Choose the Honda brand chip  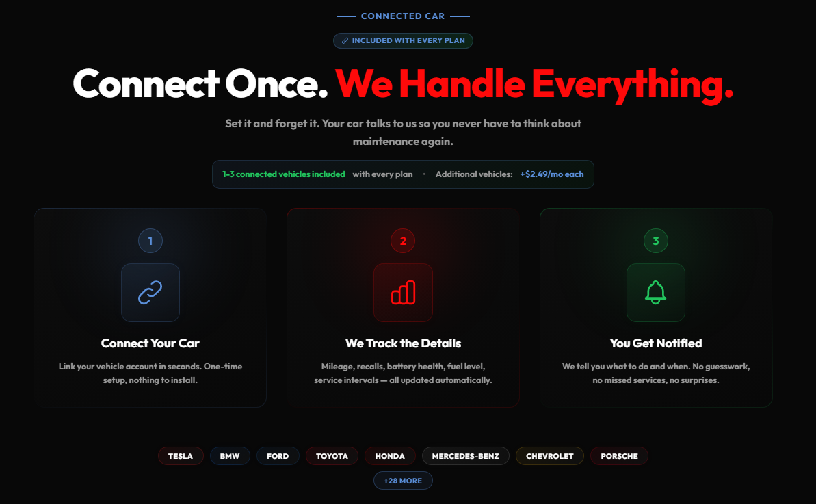[390, 456]
